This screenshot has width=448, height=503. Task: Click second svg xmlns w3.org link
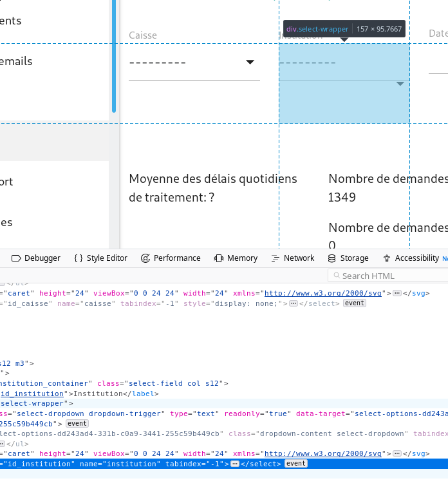[x=323, y=453]
